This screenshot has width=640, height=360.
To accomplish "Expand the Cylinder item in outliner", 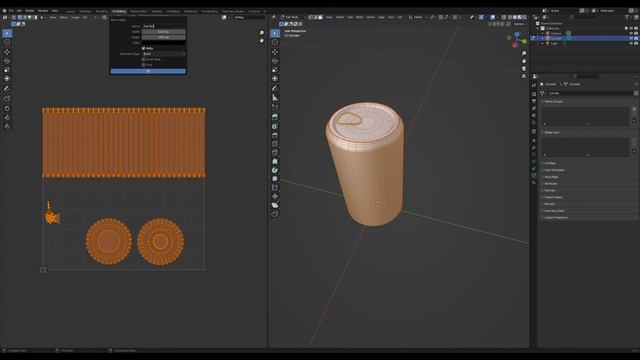I will tap(543, 38).
